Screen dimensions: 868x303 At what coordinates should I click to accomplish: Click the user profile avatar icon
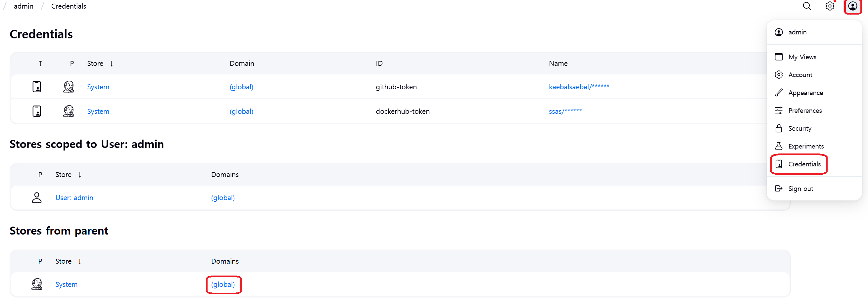(852, 6)
